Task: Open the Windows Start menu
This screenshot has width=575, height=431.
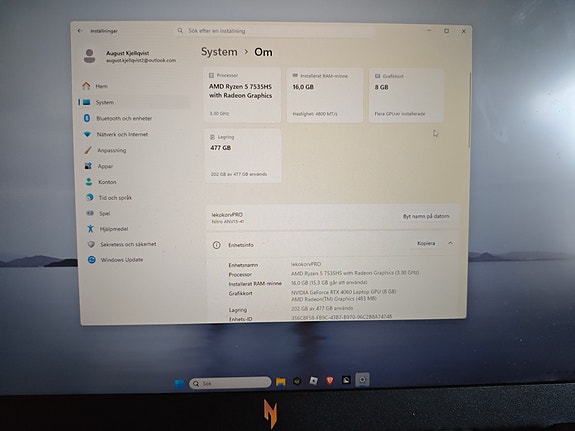Action: [x=180, y=384]
